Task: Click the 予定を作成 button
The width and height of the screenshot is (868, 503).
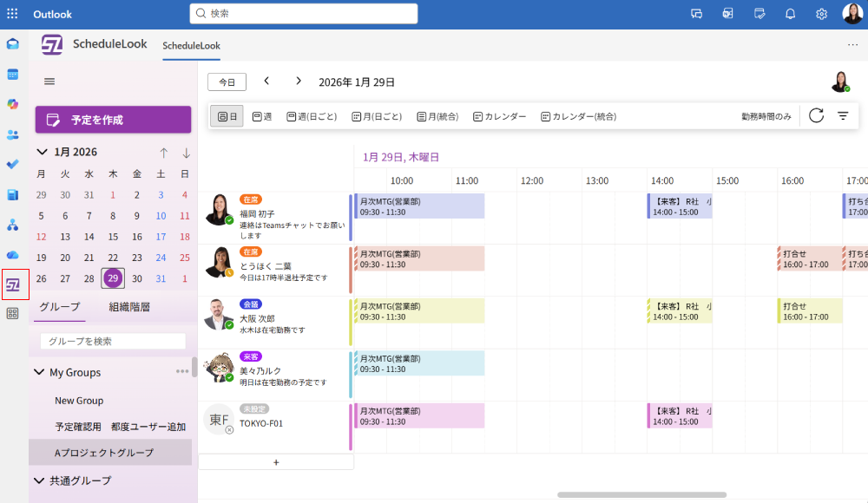Action: (x=113, y=120)
